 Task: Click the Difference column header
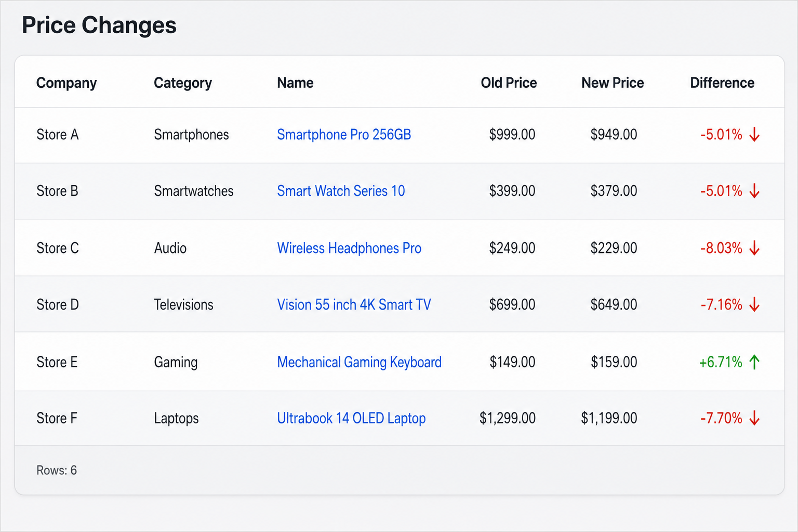pyautogui.click(x=722, y=83)
